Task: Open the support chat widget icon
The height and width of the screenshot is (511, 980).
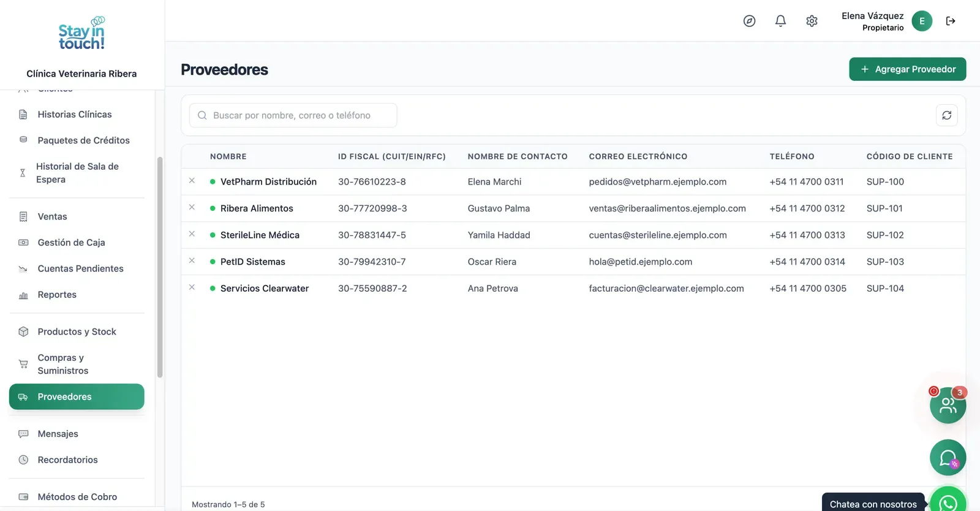Action: point(948,458)
